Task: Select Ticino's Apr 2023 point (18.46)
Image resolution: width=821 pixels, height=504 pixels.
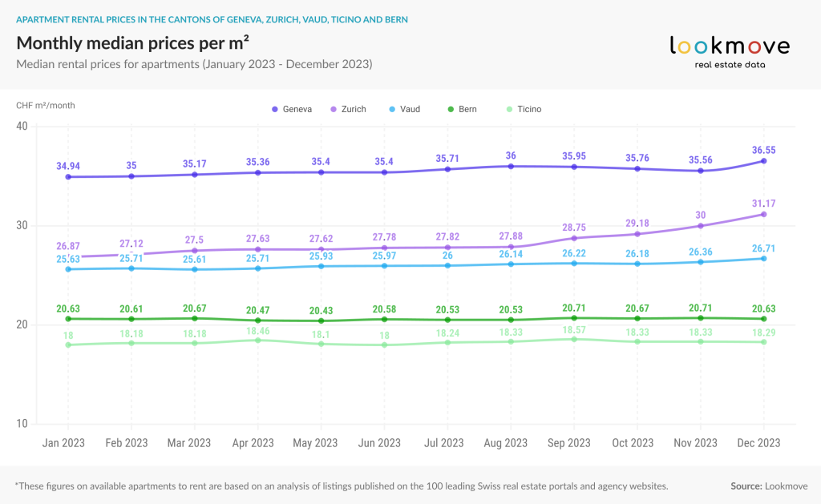Action: click(x=257, y=341)
